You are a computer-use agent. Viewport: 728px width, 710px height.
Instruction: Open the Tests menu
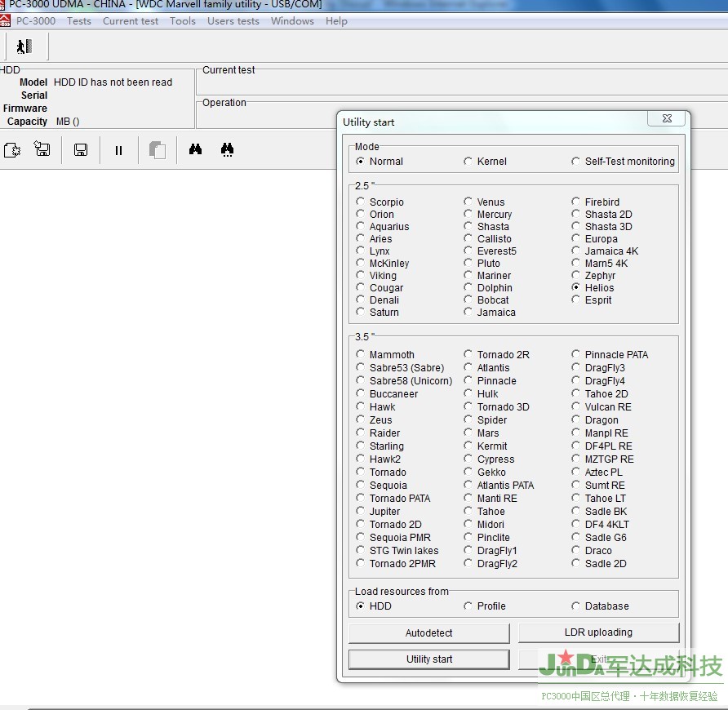[79, 21]
